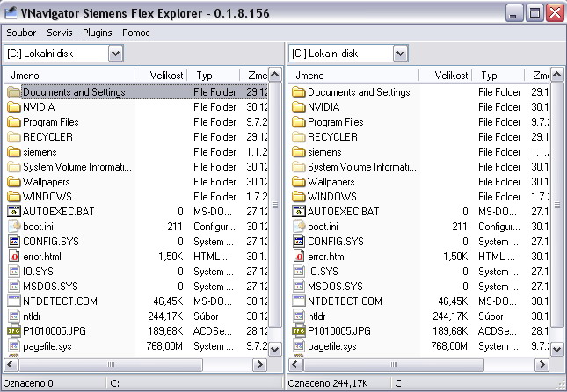
Task: Select Wallpapers folder icon in left pane
Action: (14, 182)
